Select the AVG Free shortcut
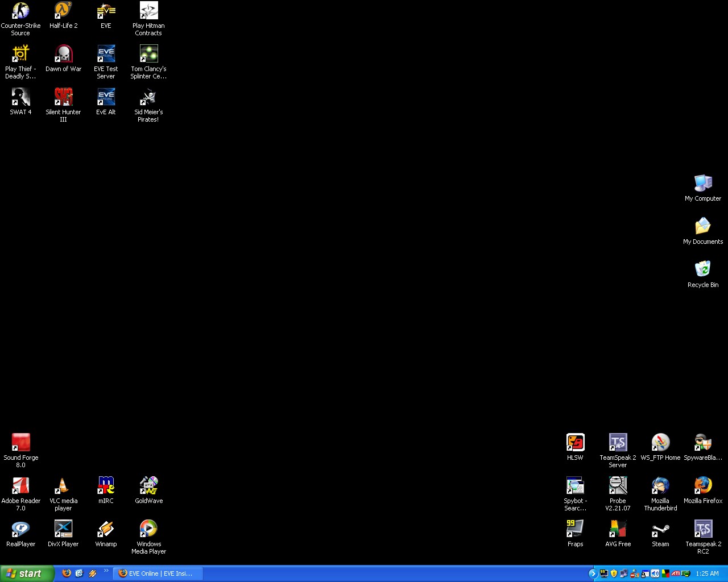Screen dimensions: 728x582 [618, 534]
